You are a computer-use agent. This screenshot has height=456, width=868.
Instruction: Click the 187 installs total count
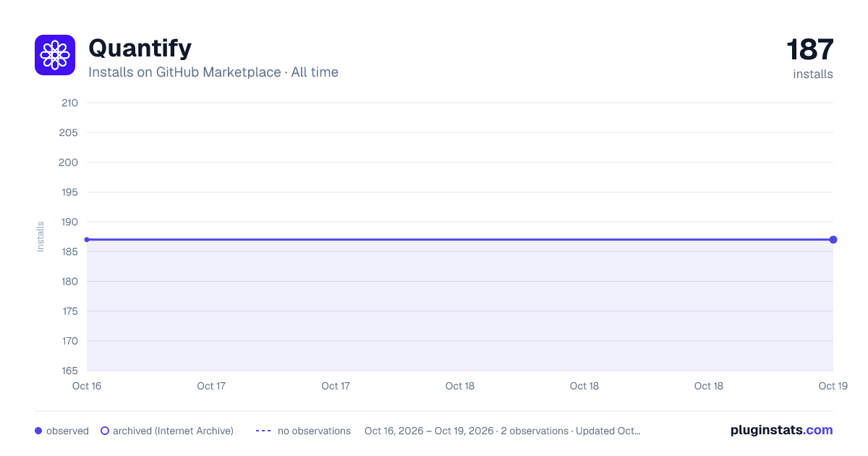810,50
